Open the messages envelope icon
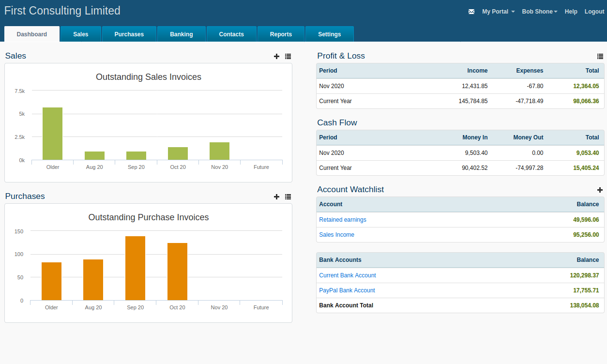Image resolution: width=607 pixels, height=364 pixels. point(471,11)
